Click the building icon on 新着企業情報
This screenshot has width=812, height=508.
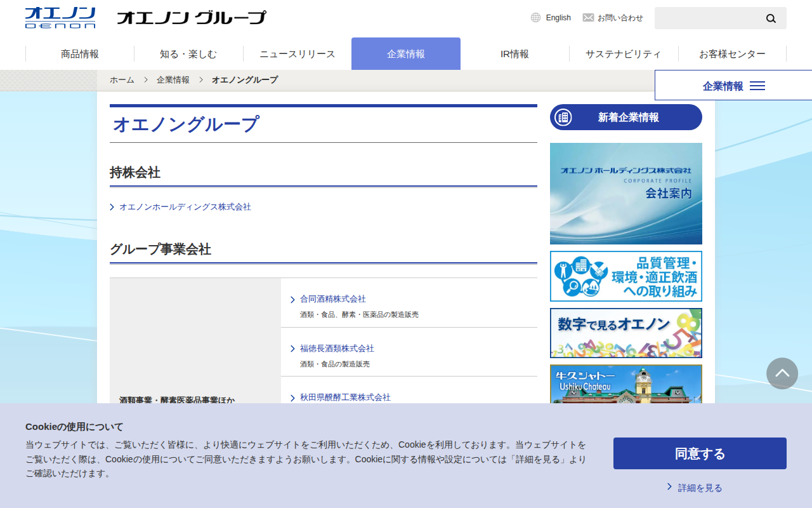(563, 117)
